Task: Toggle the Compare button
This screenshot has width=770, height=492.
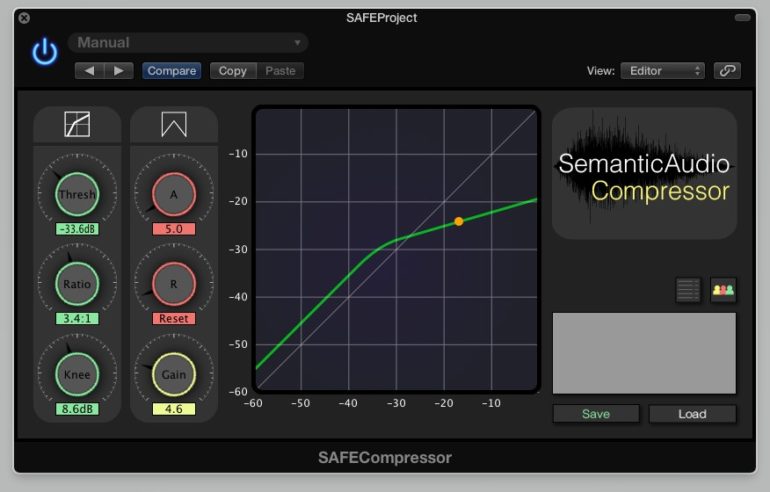Action: point(171,71)
